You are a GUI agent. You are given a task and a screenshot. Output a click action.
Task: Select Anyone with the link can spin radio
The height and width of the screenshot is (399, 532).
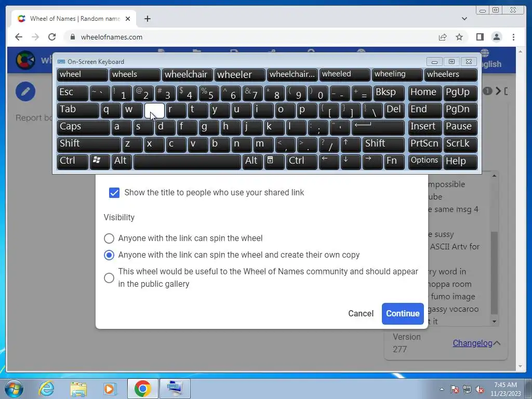(x=109, y=238)
